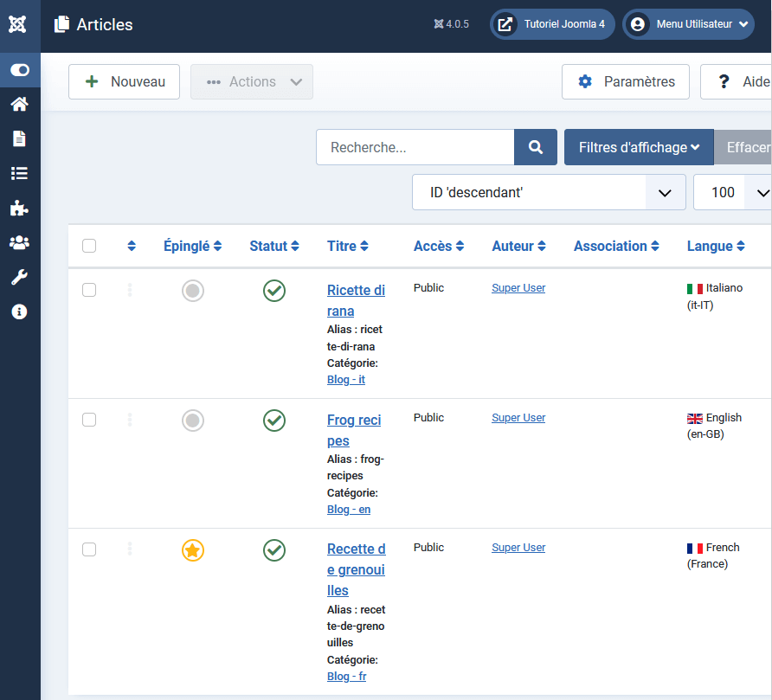Click the Joomla logo at top left

tap(19, 24)
